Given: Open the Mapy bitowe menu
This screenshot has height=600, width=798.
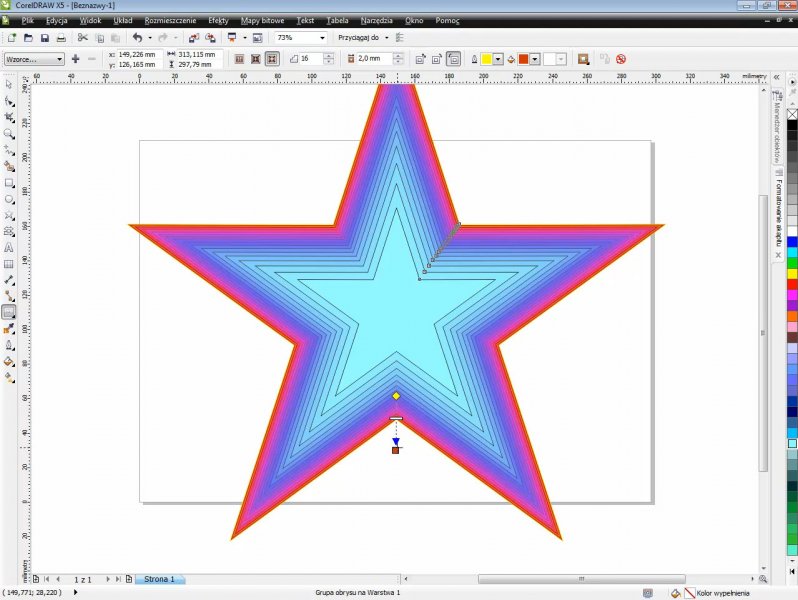Looking at the screenshot, I should pyautogui.click(x=262, y=20).
